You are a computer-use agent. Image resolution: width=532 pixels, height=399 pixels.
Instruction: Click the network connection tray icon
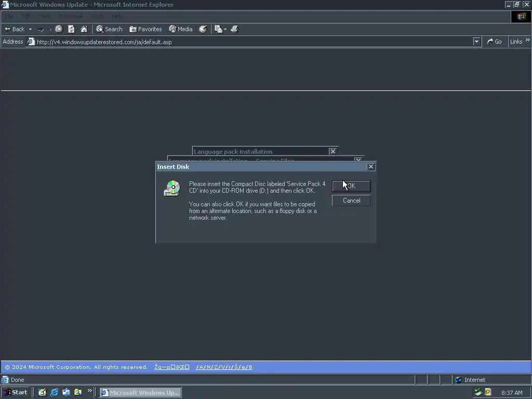pyautogui.click(x=478, y=393)
